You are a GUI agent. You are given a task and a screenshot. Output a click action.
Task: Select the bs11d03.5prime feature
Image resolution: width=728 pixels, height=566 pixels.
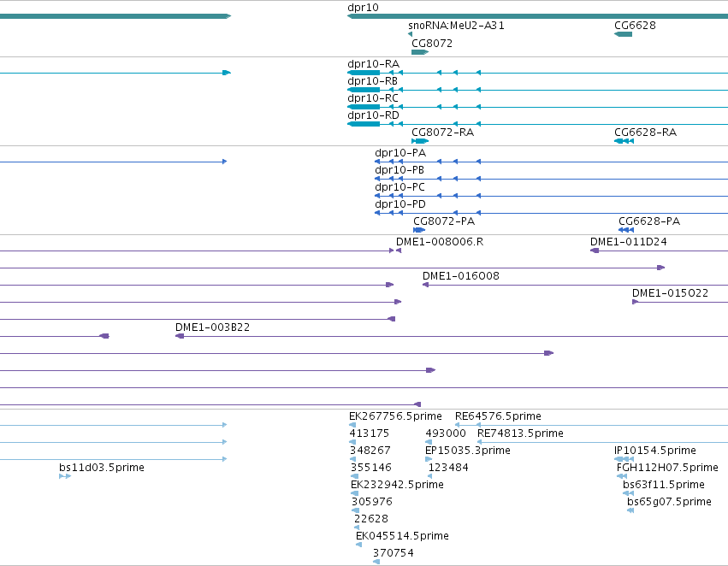102,468
